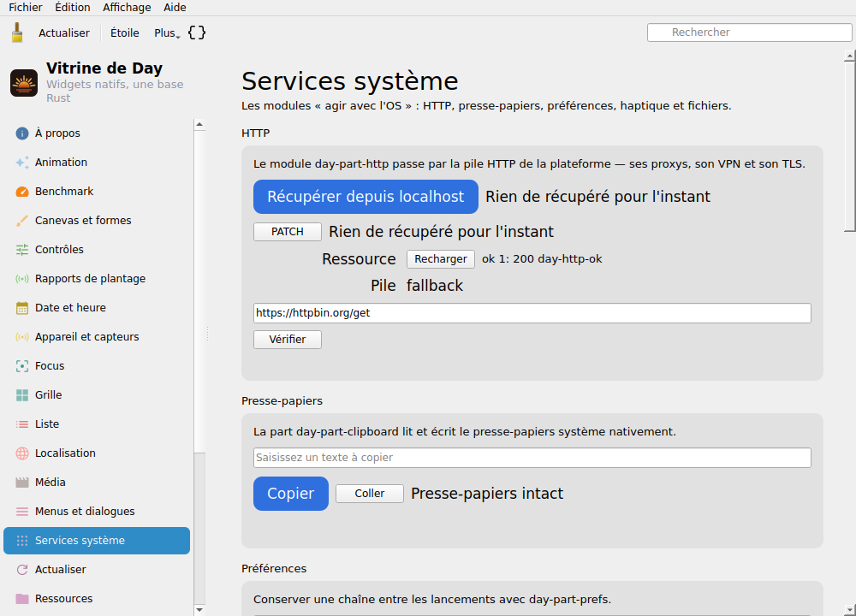Click the sidebar scrollbar down arrow
The height and width of the screenshot is (616, 856).
[x=199, y=610]
